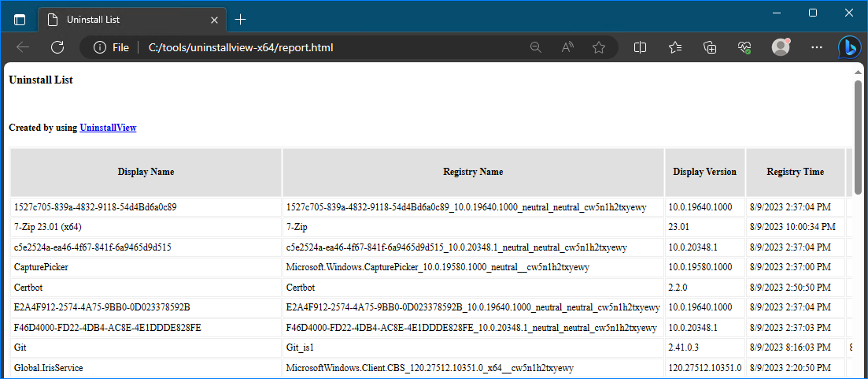Select the F46D4000-FD22 display name cell
Image resolution: width=868 pixels, height=379 pixels.
point(146,328)
